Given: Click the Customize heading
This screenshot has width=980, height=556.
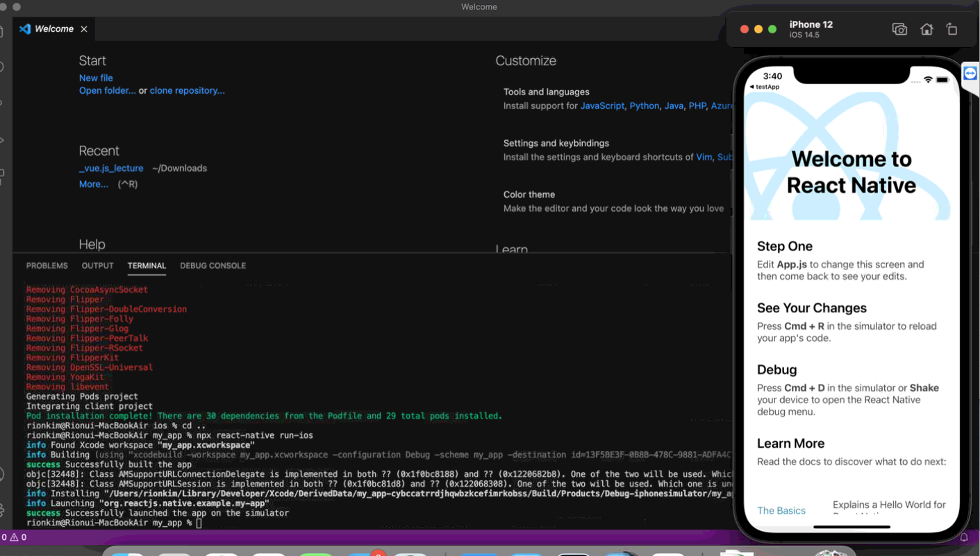Looking at the screenshot, I should [x=526, y=61].
